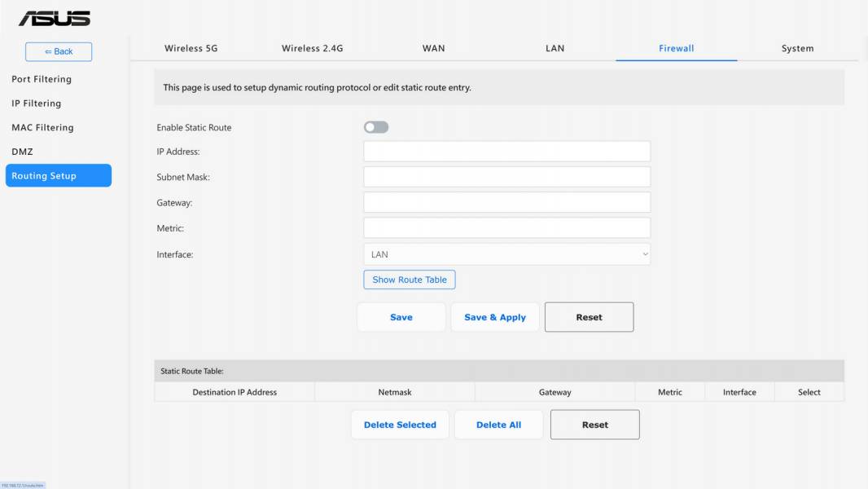Switch to the Wireless 2.4G tab

(312, 48)
